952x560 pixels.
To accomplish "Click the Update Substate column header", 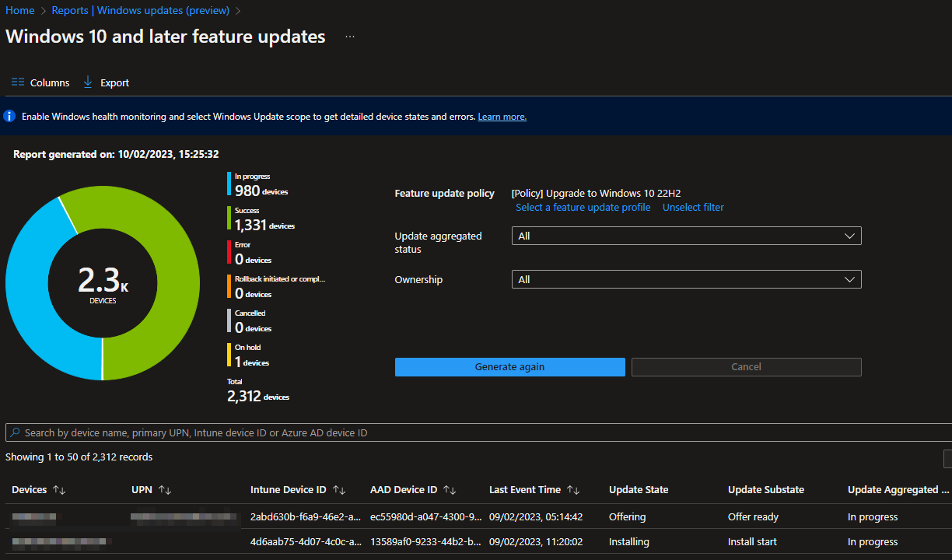I will [766, 490].
